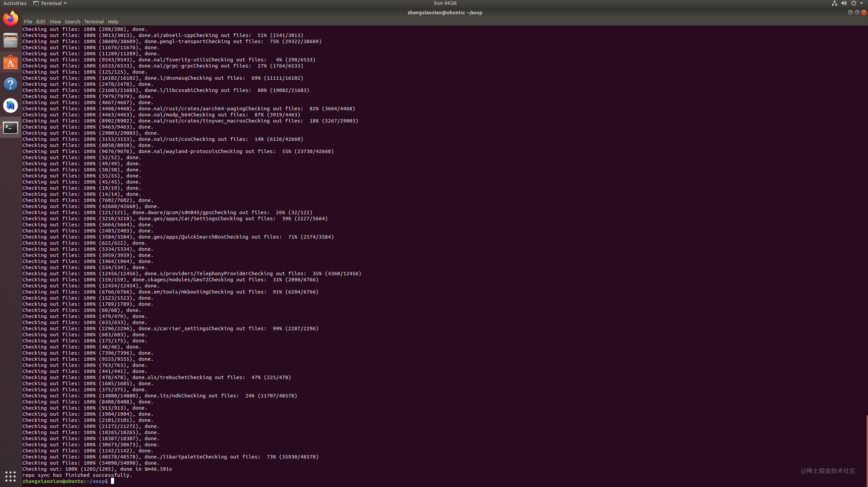The height and width of the screenshot is (487, 868).
Task: Expand the system status menu chevron
Action: click(863, 3)
